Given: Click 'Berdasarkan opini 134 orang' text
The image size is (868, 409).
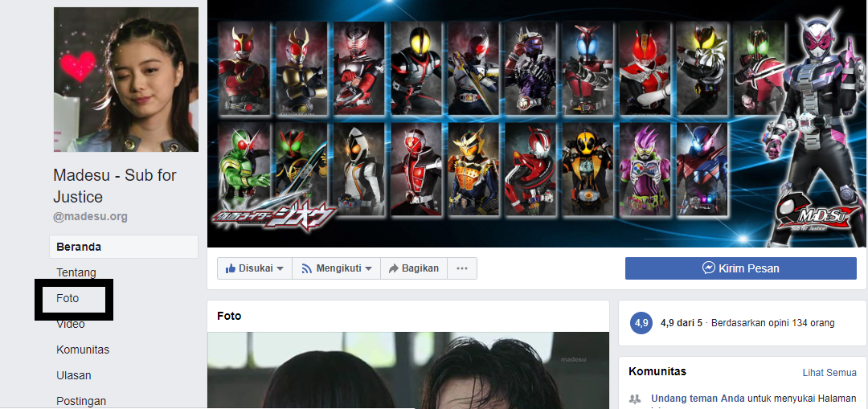Looking at the screenshot, I should [773, 323].
